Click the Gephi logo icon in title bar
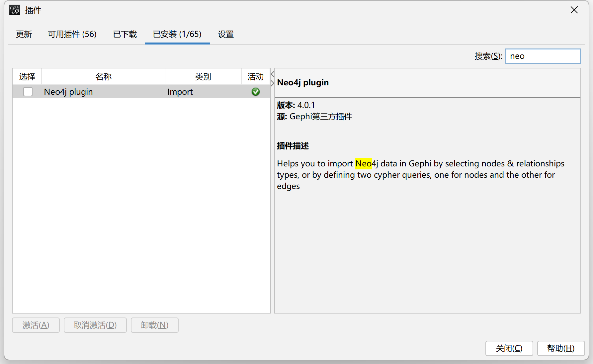This screenshot has width=593, height=364. [x=15, y=10]
